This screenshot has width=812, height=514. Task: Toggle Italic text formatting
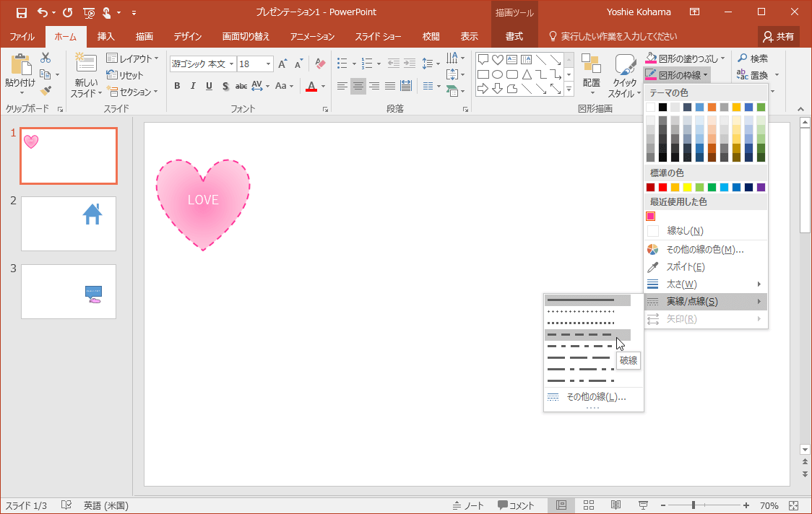[193, 87]
